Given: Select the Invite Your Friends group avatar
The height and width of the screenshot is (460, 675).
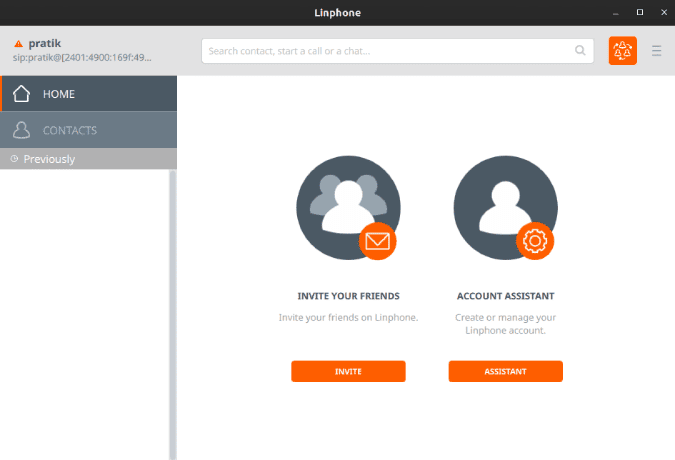Looking at the screenshot, I should tap(343, 205).
